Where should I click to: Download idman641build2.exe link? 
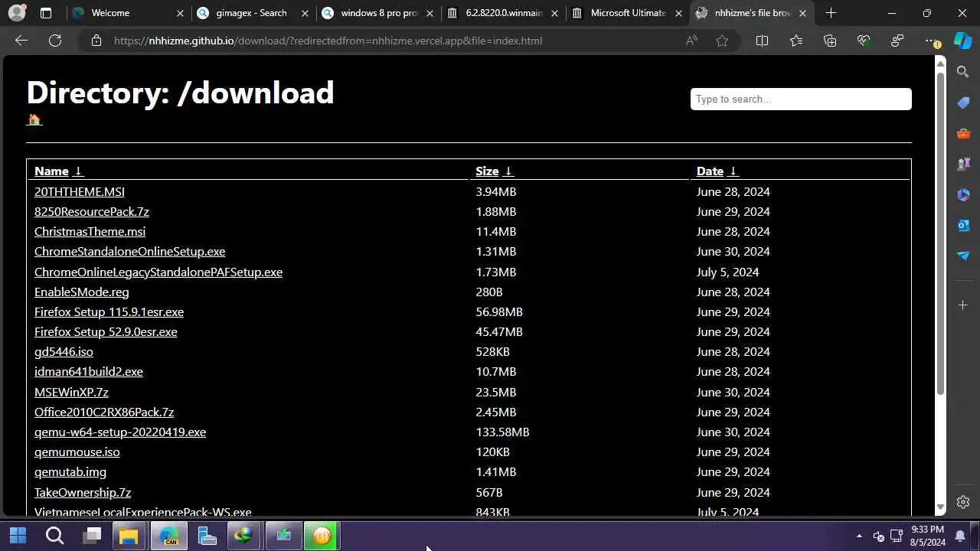[x=89, y=371]
